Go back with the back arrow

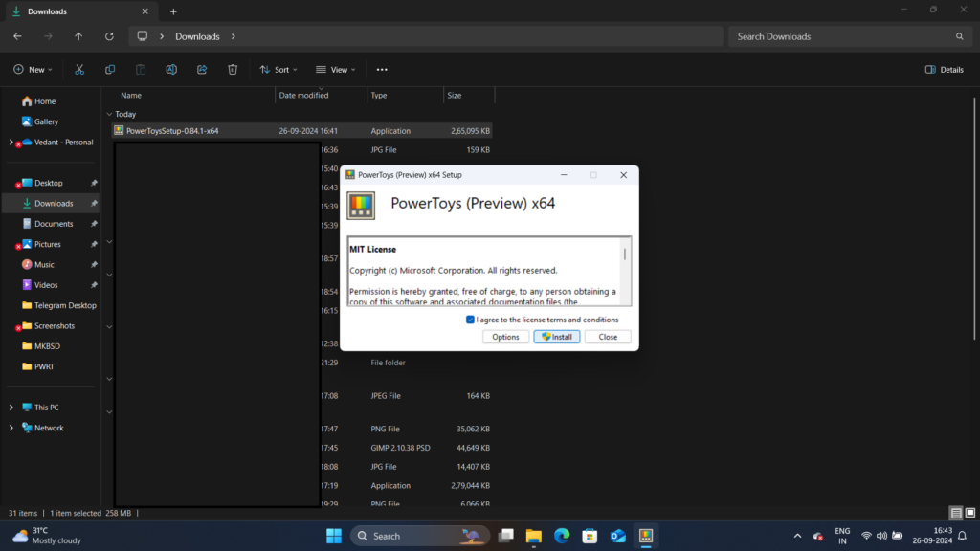click(17, 36)
